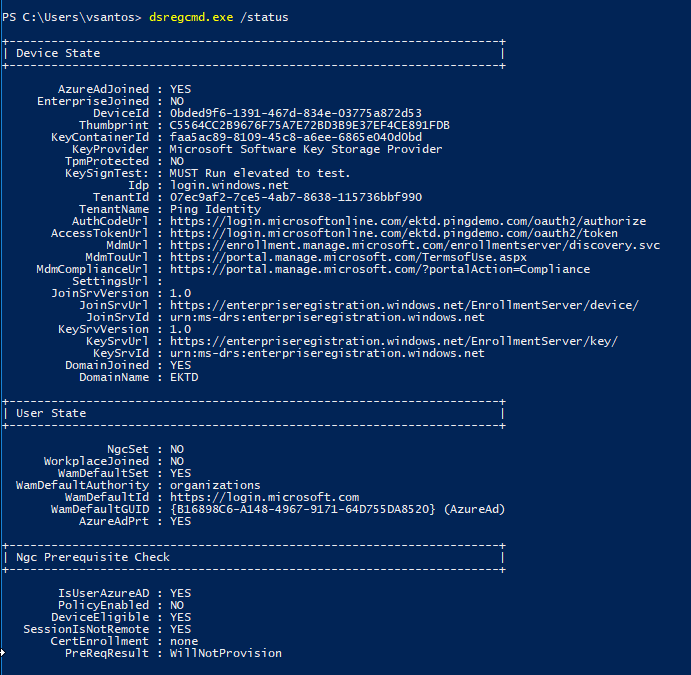Click the EKTD domain name value
The width and height of the screenshot is (691, 675).
coord(183,377)
